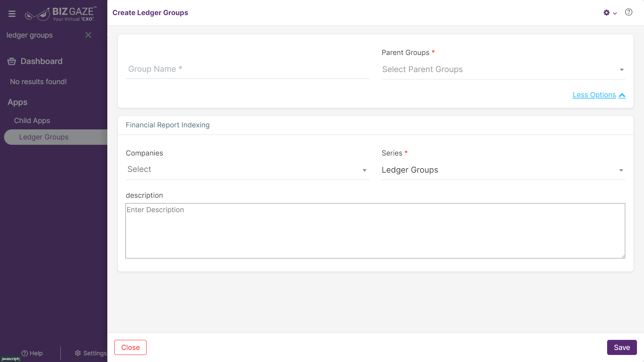Click the Create Ledger Groups title
Viewport: 644px width, 362px height.
pyautogui.click(x=150, y=13)
